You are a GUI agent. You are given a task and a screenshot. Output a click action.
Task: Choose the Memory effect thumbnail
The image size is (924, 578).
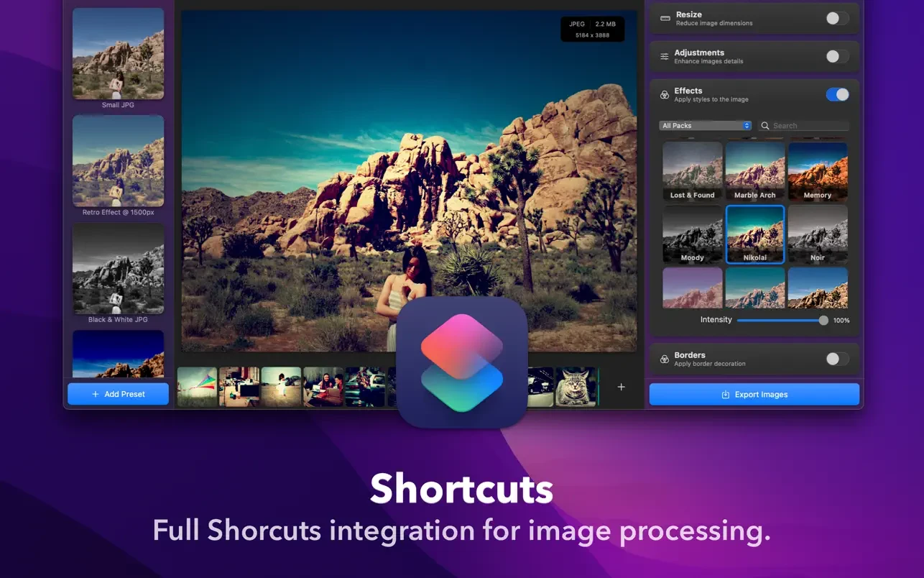click(x=818, y=171)
